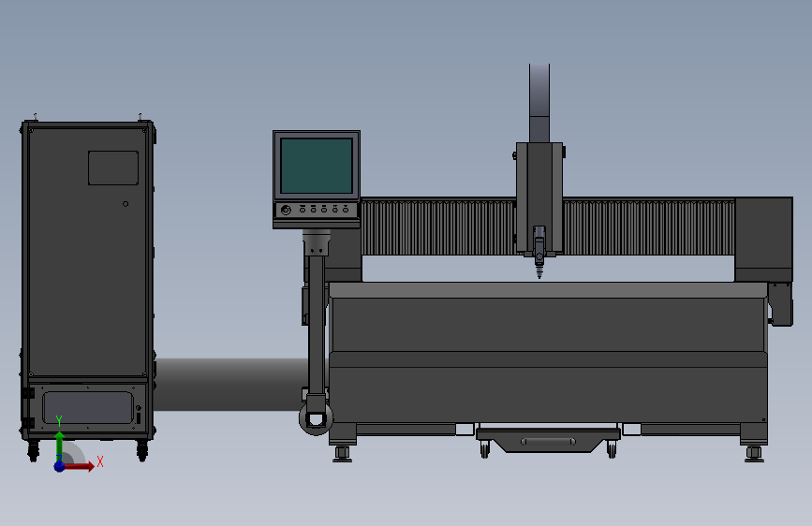Select the right caster wheel of the cabinet
812x526 pixels.
click(x=142, y=451)
